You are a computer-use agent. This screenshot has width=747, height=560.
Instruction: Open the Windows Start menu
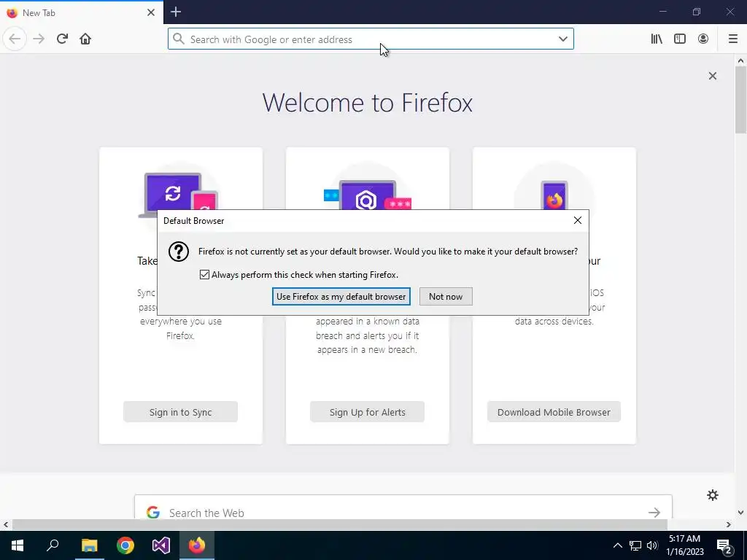(x=18, y=545)
